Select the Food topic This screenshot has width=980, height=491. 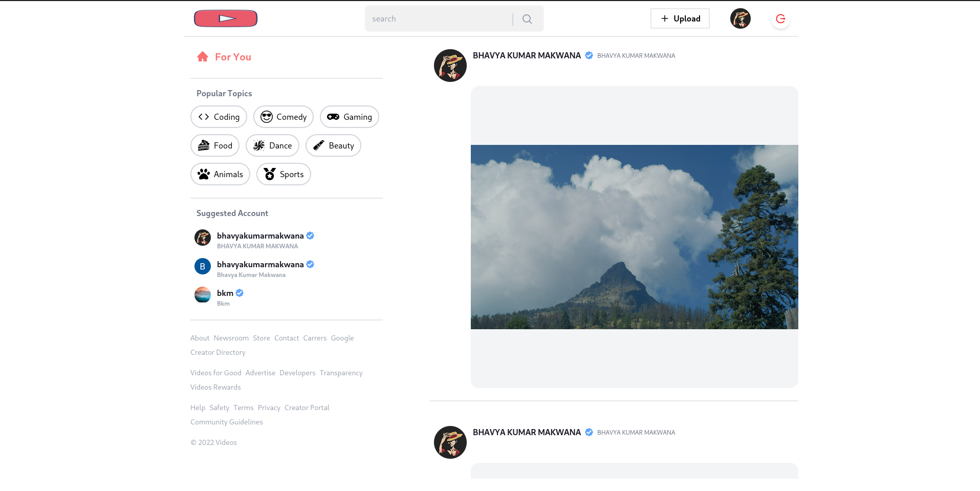pos(215,145)
